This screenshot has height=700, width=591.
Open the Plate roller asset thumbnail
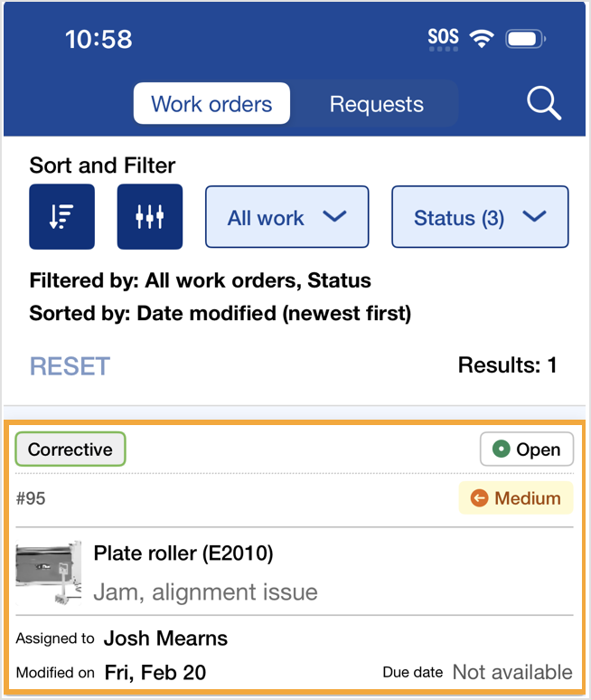click(49, 572)
